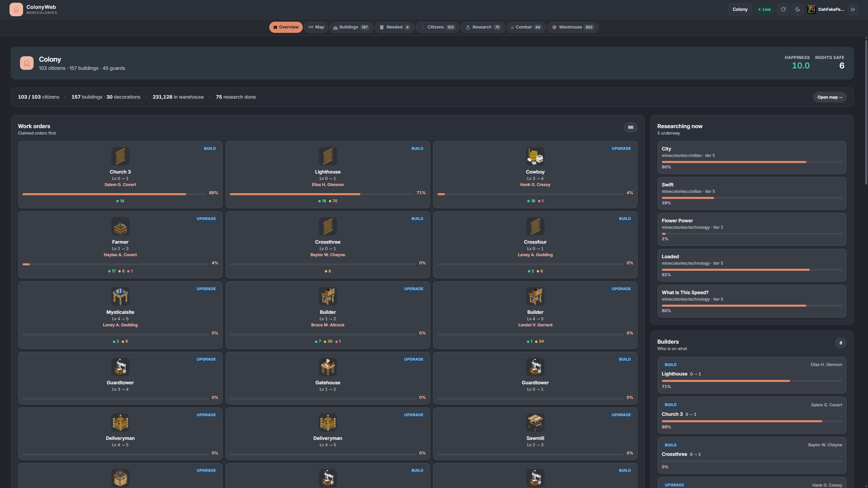
Task: Switch to the Overview tab
Action: [x=286, y=27]
